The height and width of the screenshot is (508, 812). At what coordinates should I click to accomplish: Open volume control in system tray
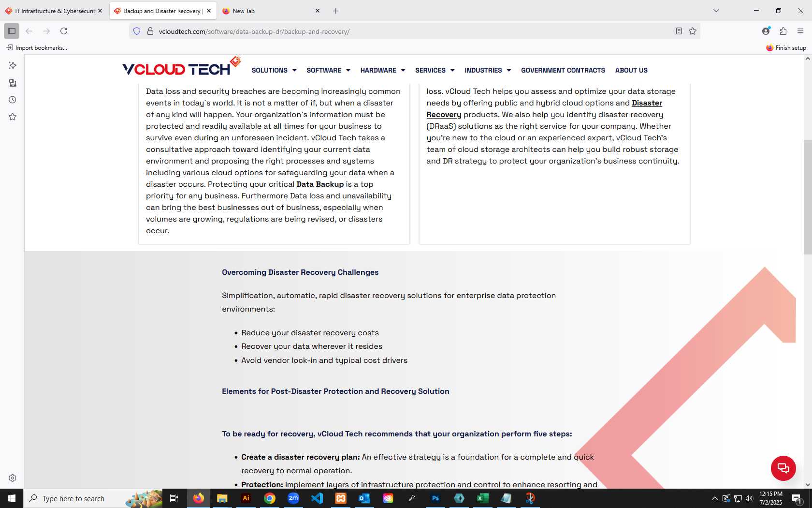click(x=749, y=498)
